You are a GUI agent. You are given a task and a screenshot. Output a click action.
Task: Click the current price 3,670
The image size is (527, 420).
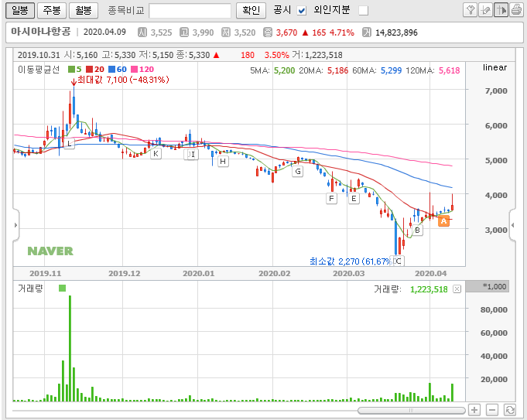click(286, 32)
